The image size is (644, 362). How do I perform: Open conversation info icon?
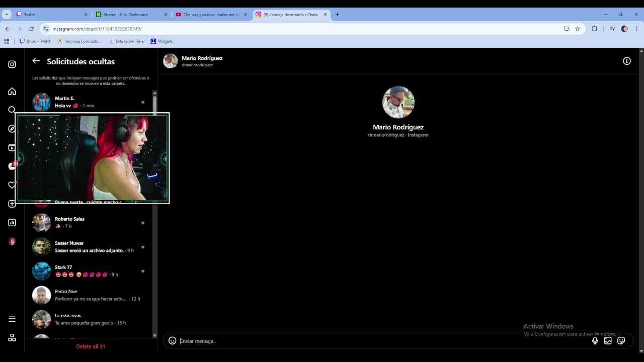tap(627, 61)
